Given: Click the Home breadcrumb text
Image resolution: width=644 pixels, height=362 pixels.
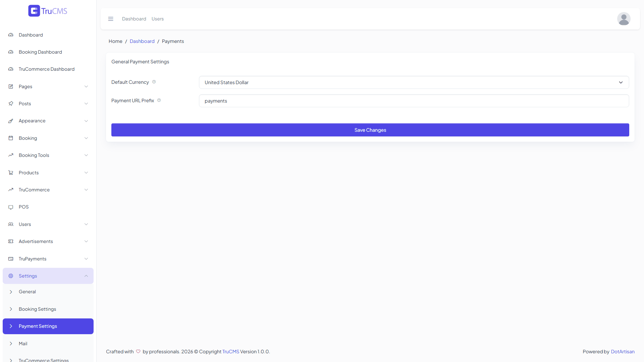Looking at the screenshot, I should pos(115,41).
